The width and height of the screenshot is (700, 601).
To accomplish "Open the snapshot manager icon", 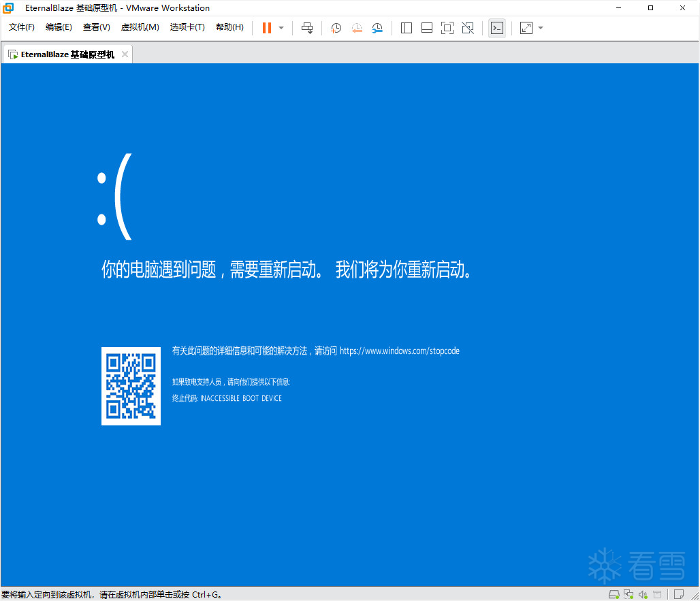I will tap(377, 28).
